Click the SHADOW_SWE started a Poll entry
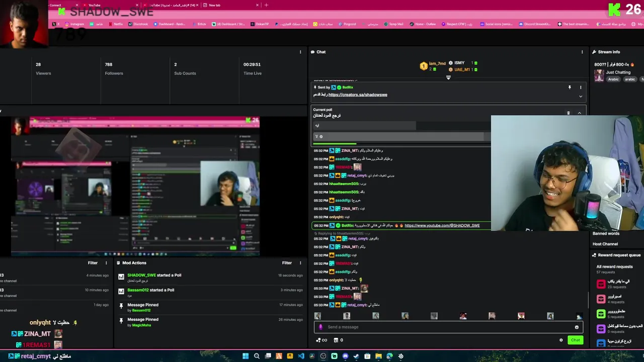 click(x=210, y=278)
